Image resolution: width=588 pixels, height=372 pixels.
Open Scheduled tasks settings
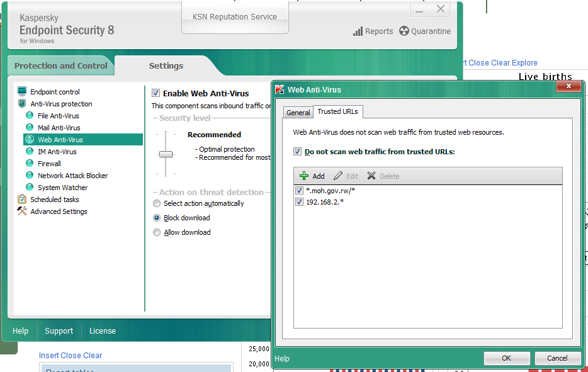[55, 199]
